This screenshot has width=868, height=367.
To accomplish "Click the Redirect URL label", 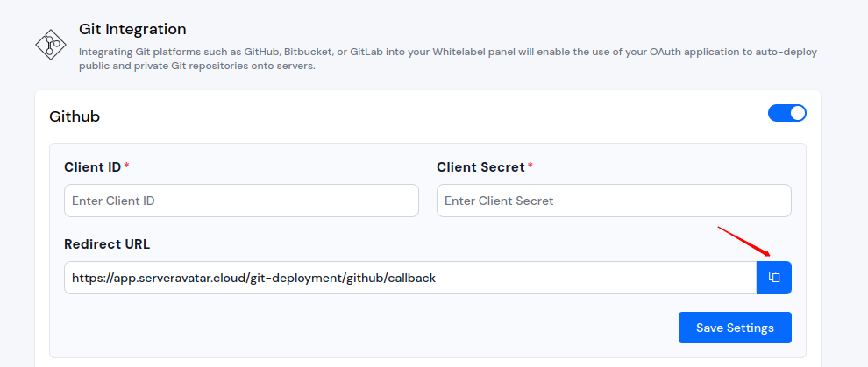I will (107, 244).
